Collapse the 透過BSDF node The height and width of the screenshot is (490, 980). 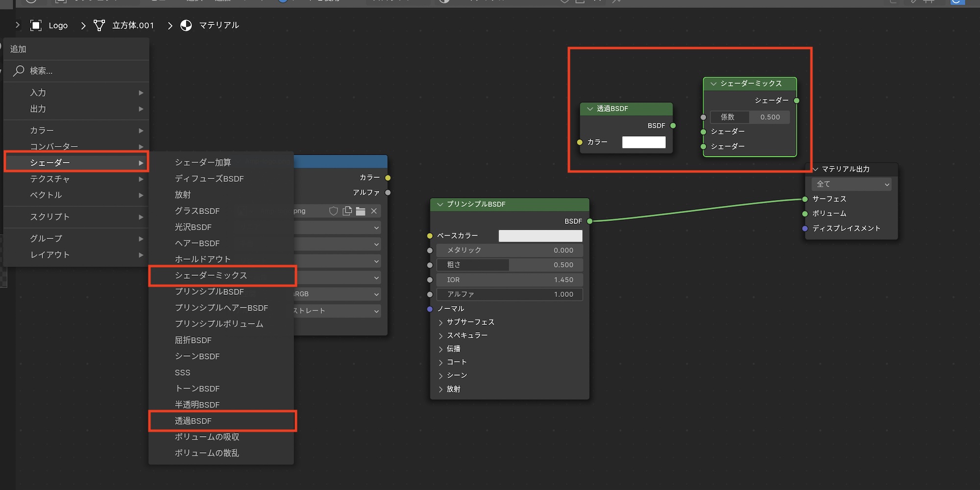590,109
